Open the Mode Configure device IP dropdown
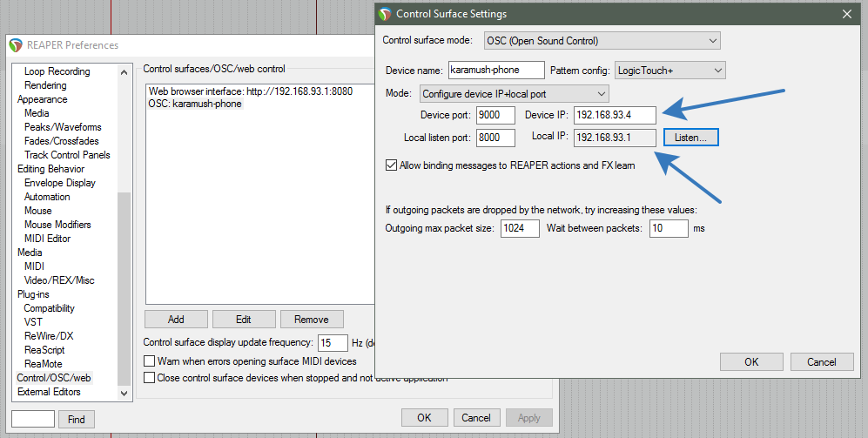Viewport: 868px width, 438px height. click(x=515, y=93)
